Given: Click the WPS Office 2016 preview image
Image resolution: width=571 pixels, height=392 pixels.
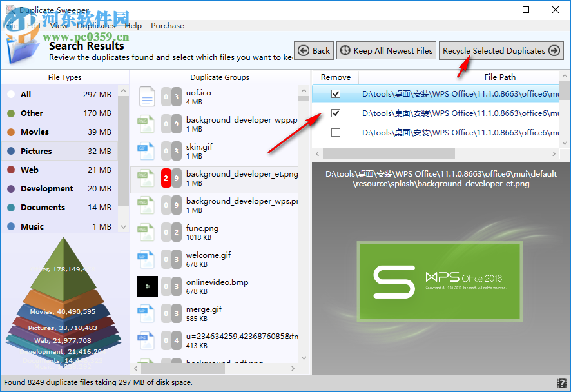Looking at the screenshot, I should pos(439,282).
